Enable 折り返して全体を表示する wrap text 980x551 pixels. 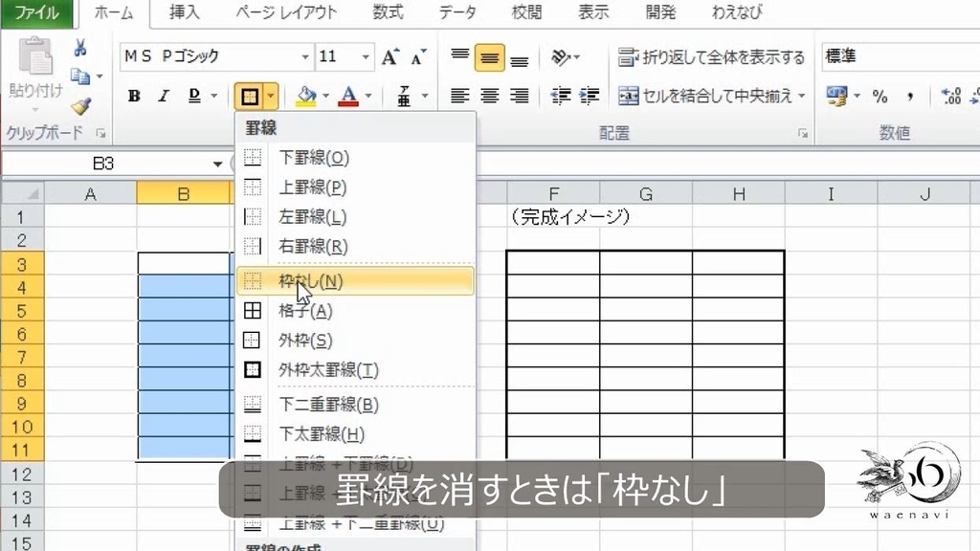(713, 57)
